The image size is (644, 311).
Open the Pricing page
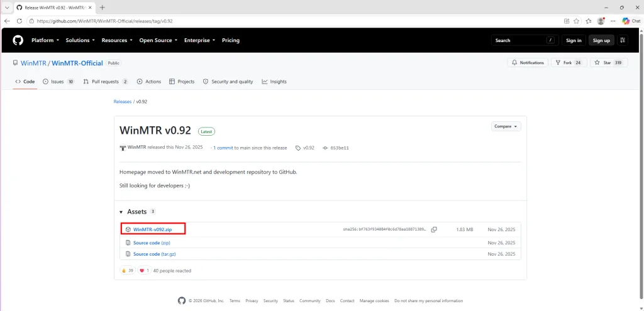pos(231,40)
